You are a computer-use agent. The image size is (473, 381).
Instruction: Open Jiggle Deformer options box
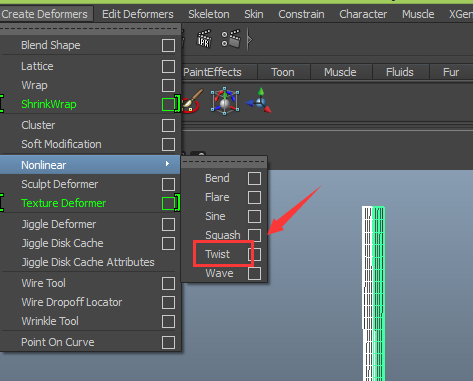168,224
